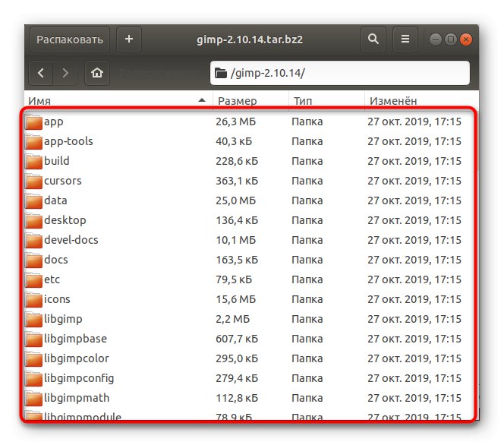Screen dimensions: 504x445
Task: Select the app folder icon
Action: pyautogui.click(x=33, y=122)
